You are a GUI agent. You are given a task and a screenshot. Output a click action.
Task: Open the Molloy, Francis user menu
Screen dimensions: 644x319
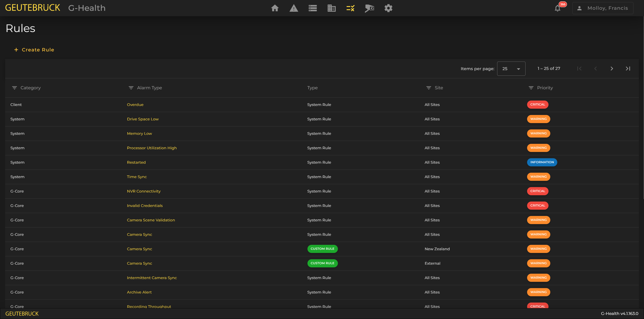[603, 8]
